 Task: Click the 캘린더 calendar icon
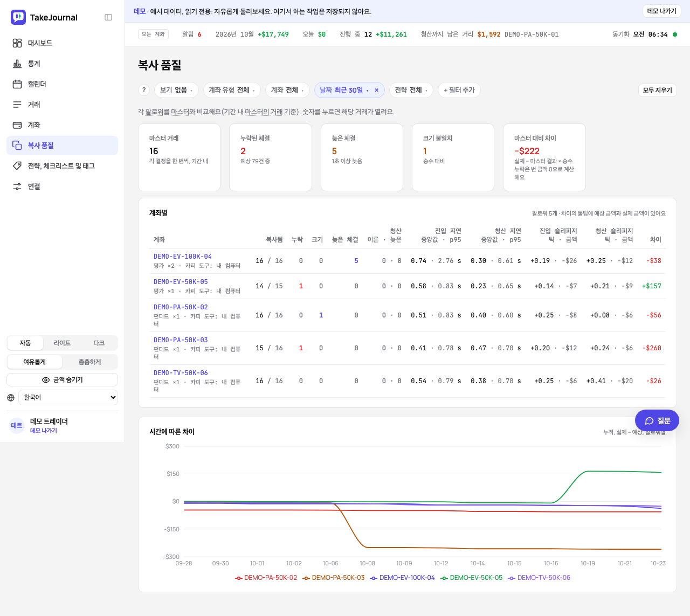click(17, 84)
